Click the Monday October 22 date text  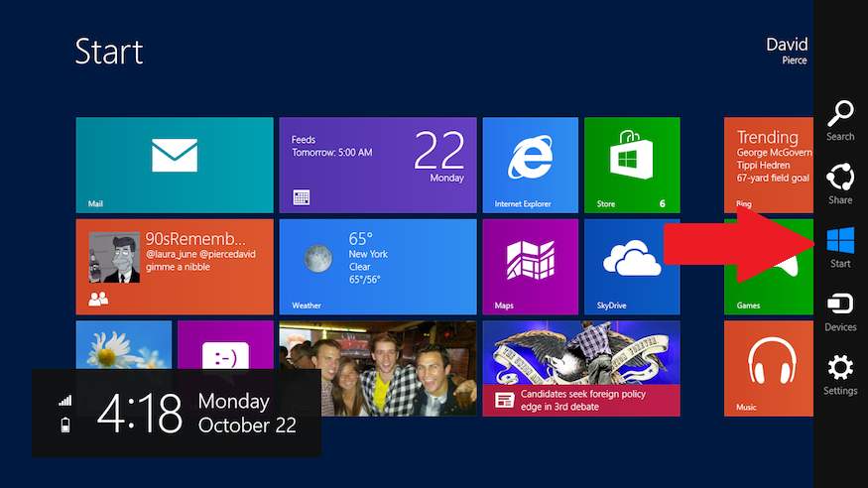coord(247,414)
